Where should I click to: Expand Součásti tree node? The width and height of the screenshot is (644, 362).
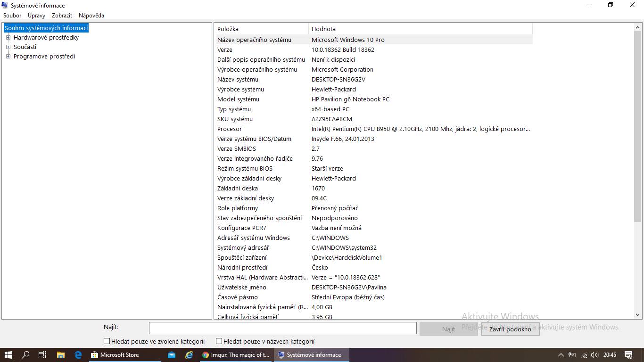click(8, 47)
